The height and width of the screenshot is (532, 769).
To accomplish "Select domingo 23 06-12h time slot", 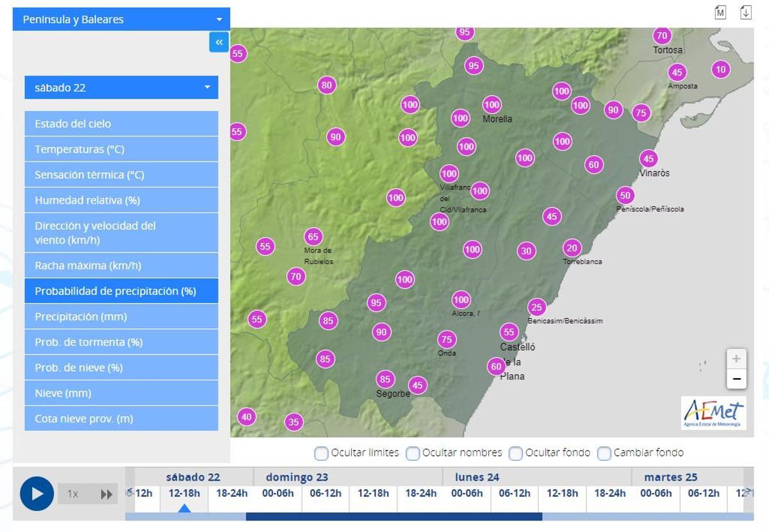I will click(x=326, y=494).
